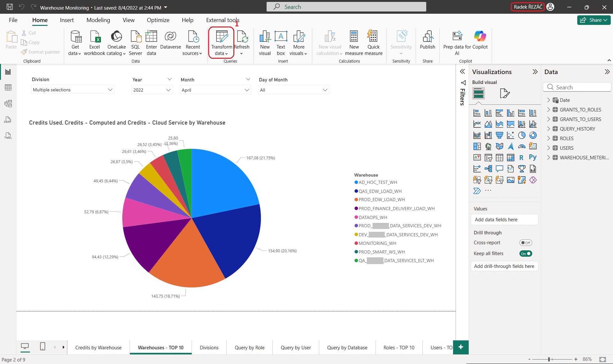This screenshot has width=613, height=364.
Task: Click the Publish icon in ribbon
Action: point(427,37)
